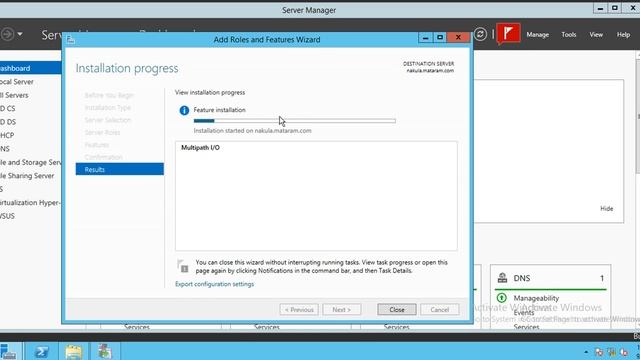The width and height of the screenshot is (640, 360).
Task: Open the View menu
Action: click(596, 35)
